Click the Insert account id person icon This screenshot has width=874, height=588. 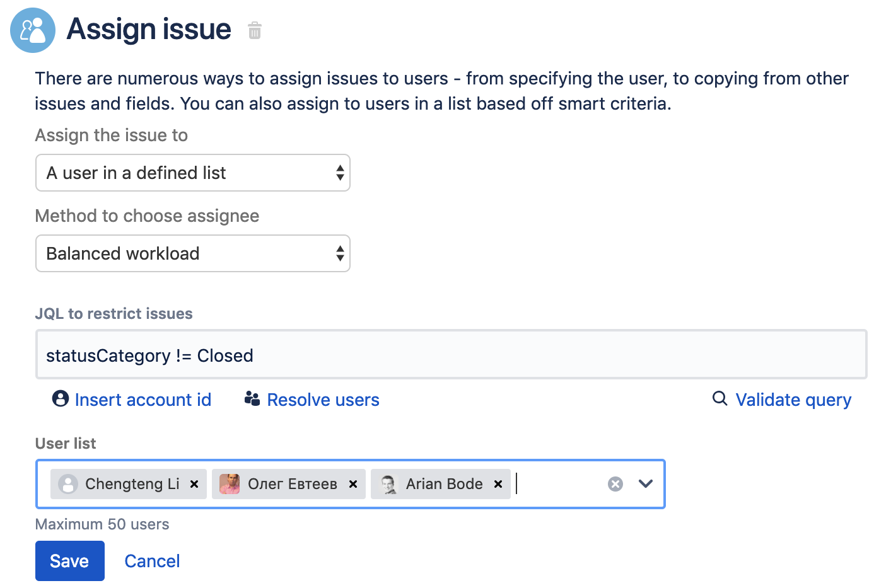tap(61, 399)
